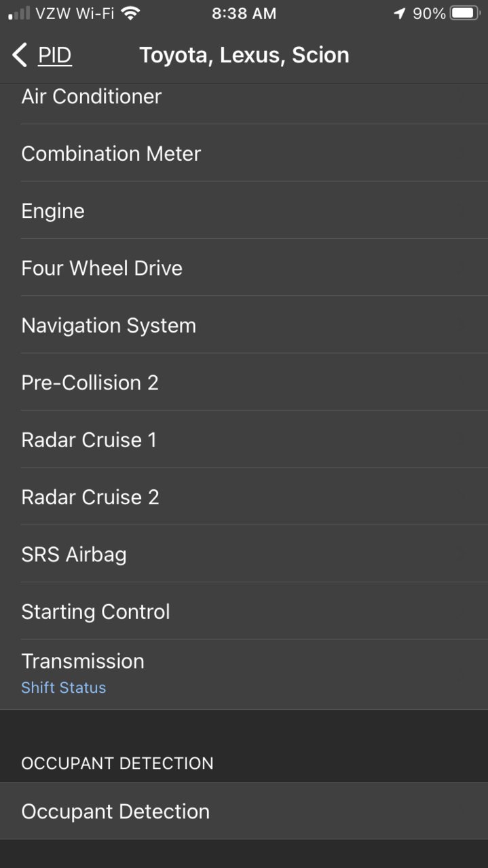Tap the 8:38 AM clock
Image resolution: width=488 pixels, height=868 pixels.
pos(244,13)
